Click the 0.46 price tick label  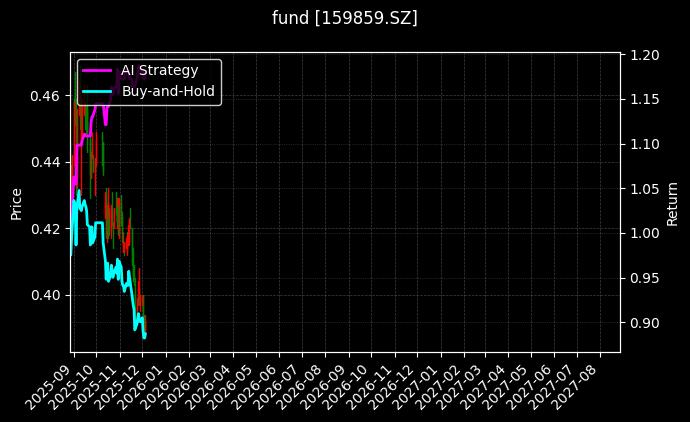[x=45, y=96]
